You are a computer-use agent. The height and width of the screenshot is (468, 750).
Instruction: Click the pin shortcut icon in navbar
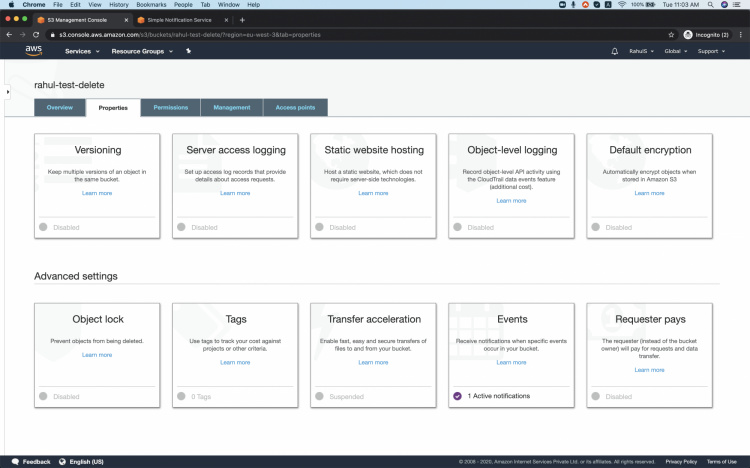tap(188, 51)
